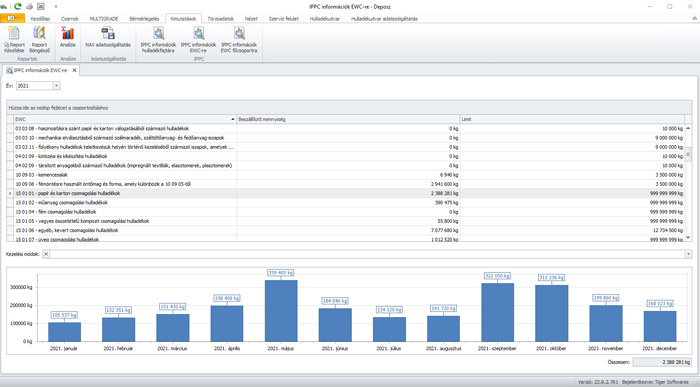The height and width of the screenshot is (387, 700).
Task: Click the 2021. január chart bar
Action: tap(64, 332)
